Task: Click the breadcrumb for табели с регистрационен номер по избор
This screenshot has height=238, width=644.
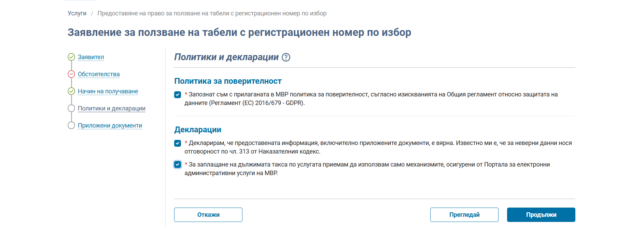Action: (x=212, y=14)
